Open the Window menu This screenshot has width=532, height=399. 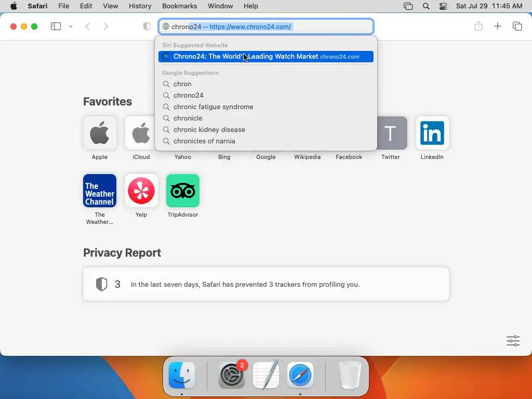220,6
